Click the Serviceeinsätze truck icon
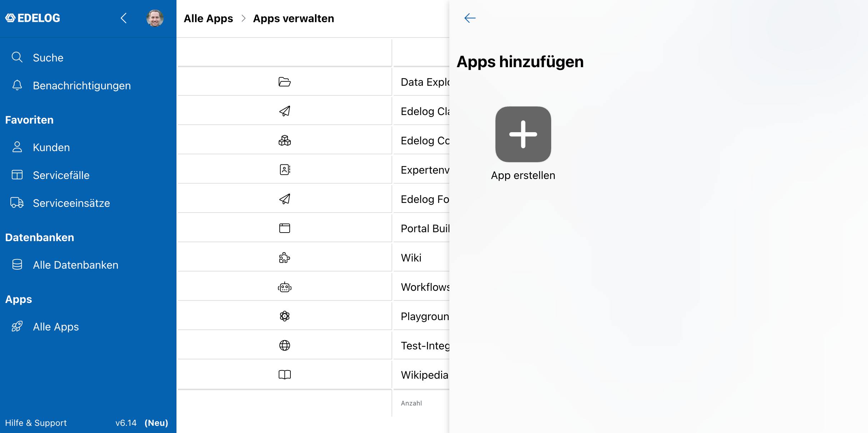This screenshot has height=433, width=868. [x=17, y=203]
